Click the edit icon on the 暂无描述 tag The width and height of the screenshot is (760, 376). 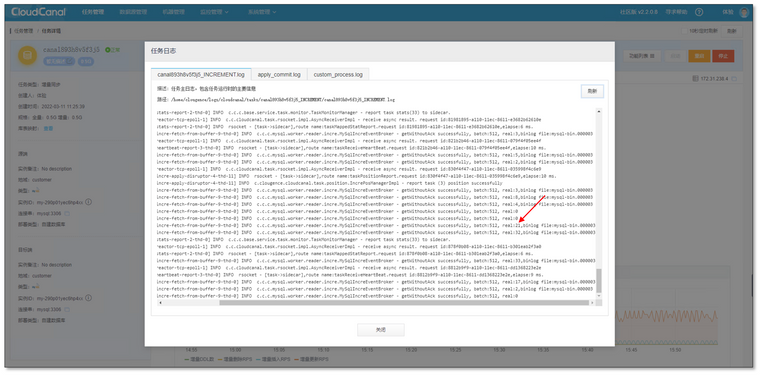point(70,61)
